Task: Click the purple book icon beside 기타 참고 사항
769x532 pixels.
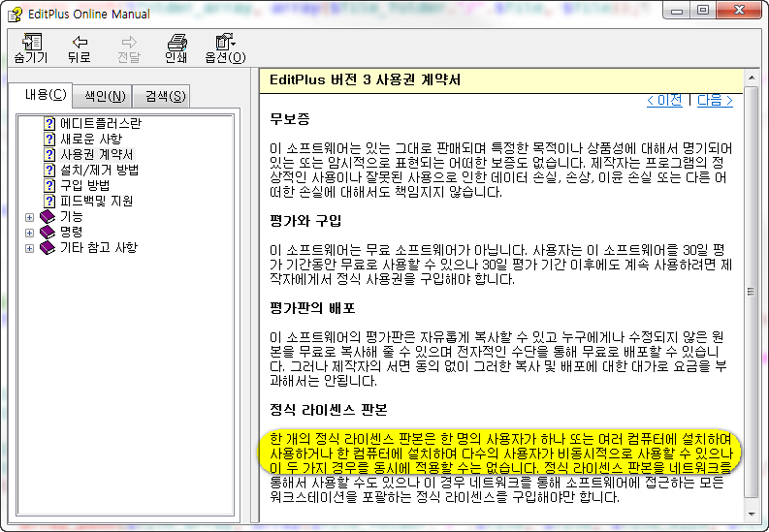Action: tap(48, 248)
